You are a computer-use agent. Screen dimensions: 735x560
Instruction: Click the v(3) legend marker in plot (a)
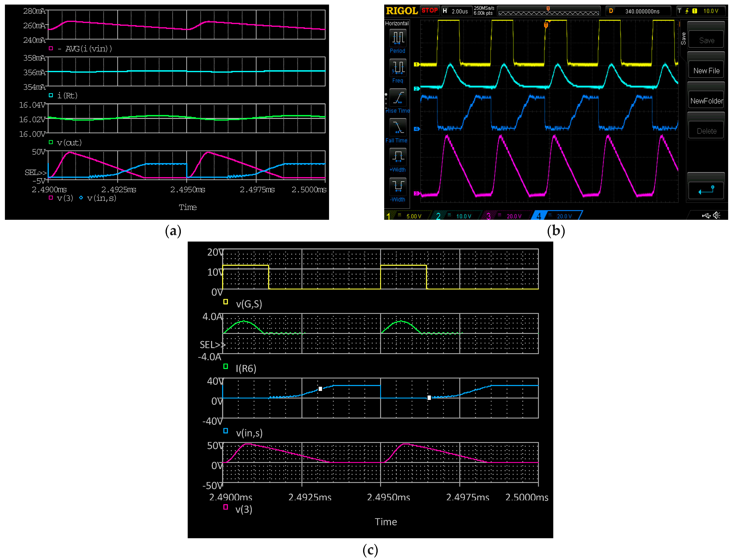point(51,198)
